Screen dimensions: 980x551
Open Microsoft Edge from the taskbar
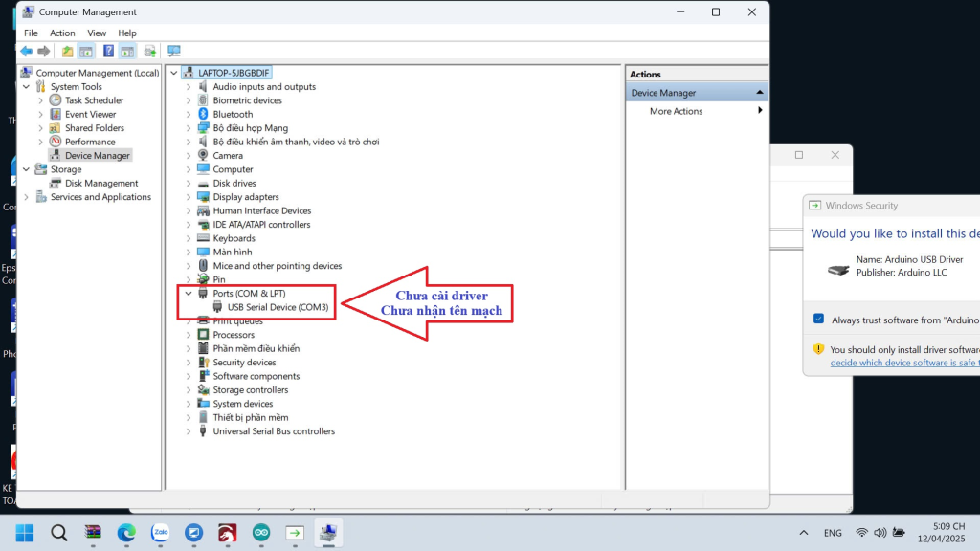(126, 532)
